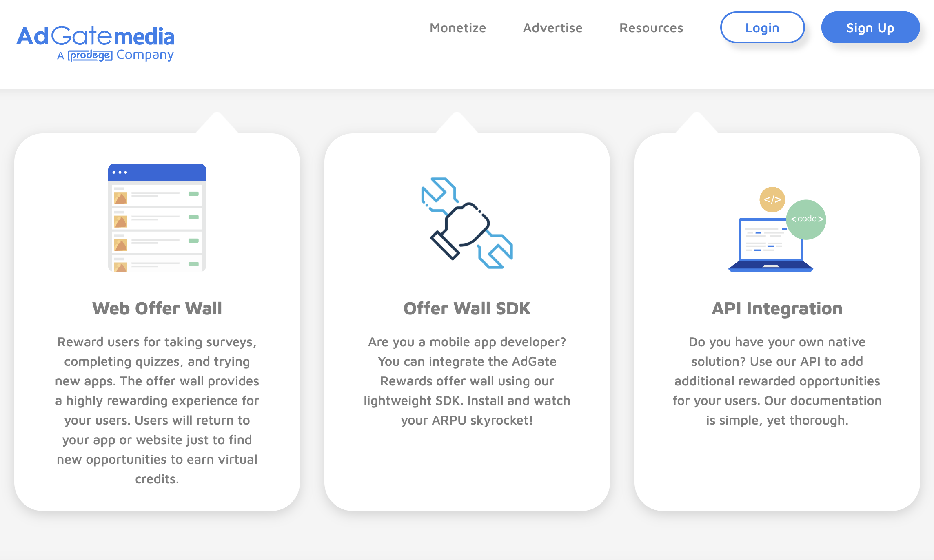Screen dimensions: 934x560
Task: Click the AdGate Media logo
Action: 95,36
